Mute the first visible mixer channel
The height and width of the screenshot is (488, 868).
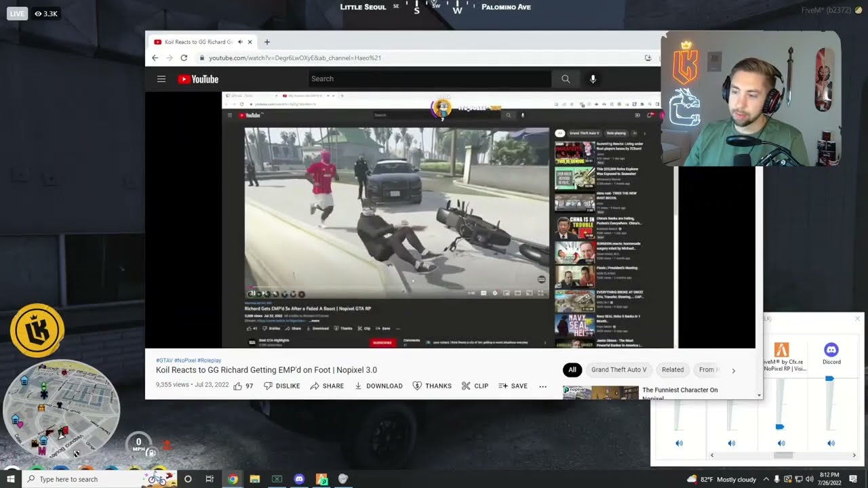[x=679, y=443]
